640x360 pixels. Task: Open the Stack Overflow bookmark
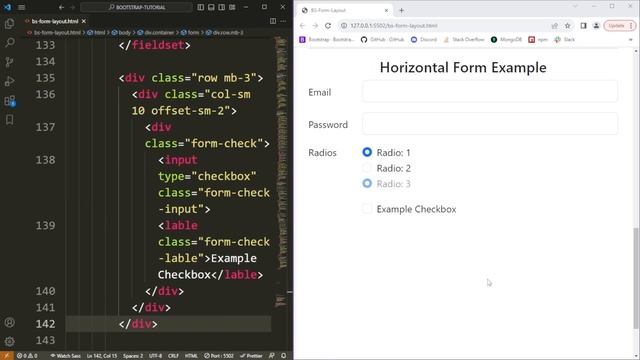(x=464, y=40)
